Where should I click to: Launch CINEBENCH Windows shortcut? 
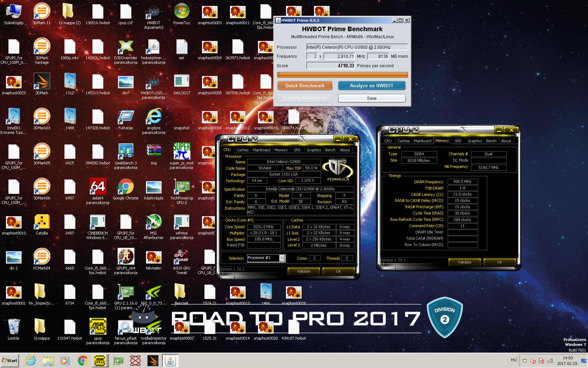point(98,226)
